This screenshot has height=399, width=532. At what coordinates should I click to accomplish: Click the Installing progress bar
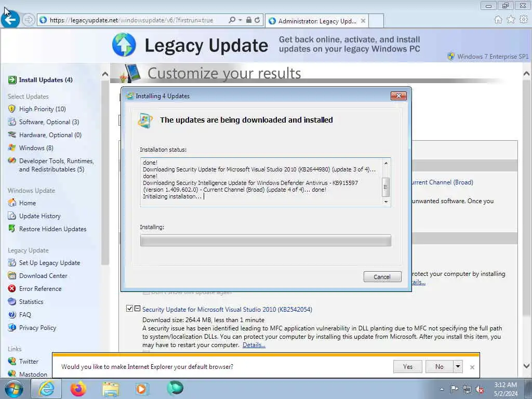click(265, 241)
